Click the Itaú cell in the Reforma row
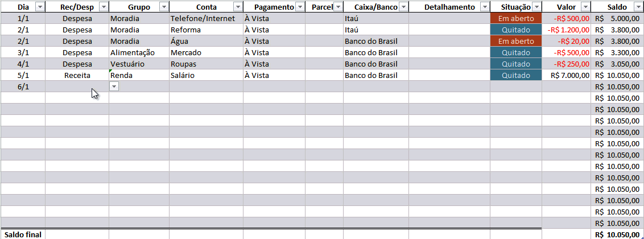644x239 pixels. [x=376, y=30]
